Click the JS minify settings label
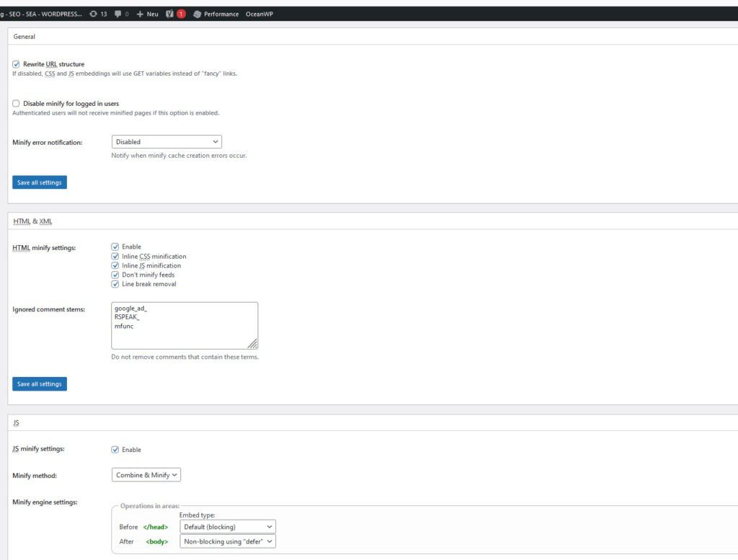738x560 pixels. pos(38,449)
